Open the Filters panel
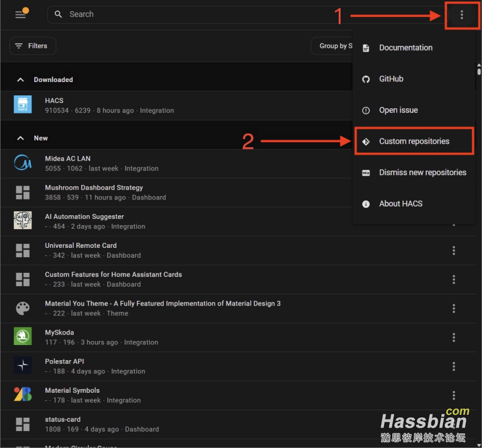 (33, 46)
